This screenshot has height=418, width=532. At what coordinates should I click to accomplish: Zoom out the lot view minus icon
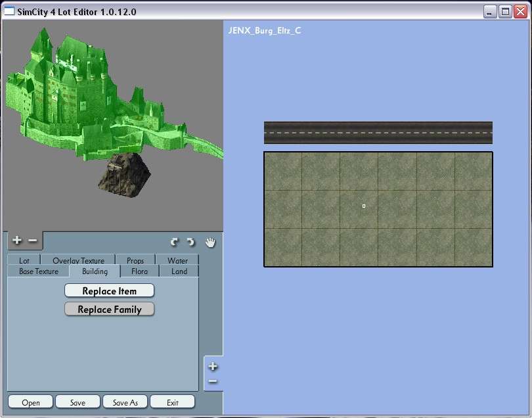tap(213, 381)
